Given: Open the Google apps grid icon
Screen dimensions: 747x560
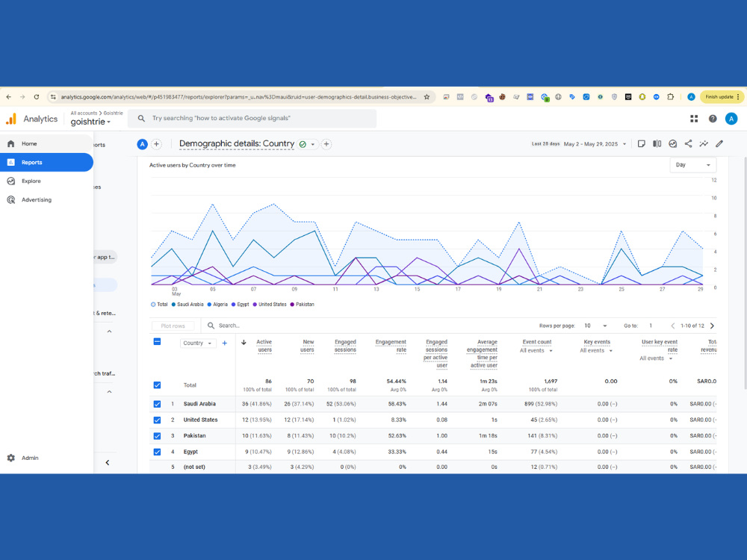Looking at the screenshot, I should [x=694, y=119].
